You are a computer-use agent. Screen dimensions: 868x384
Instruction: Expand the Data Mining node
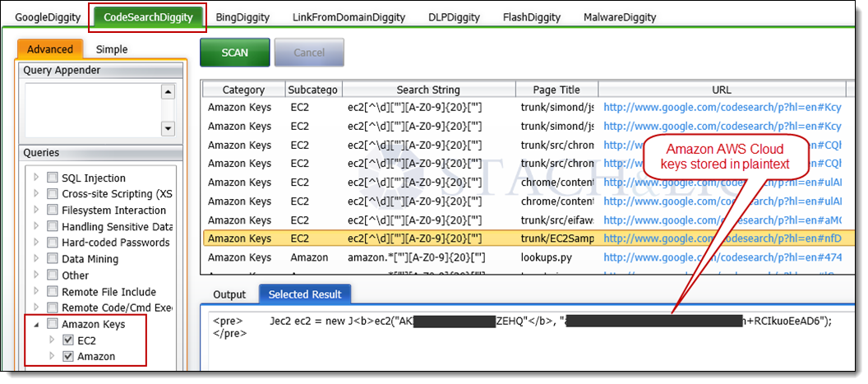36,259
